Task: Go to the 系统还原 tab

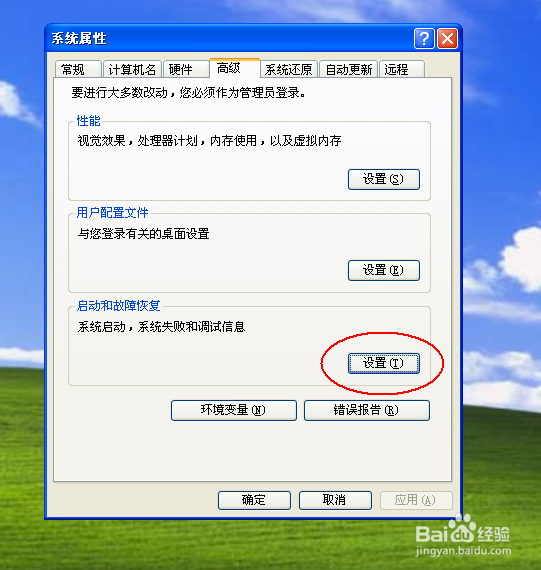Action: (289, 69)
